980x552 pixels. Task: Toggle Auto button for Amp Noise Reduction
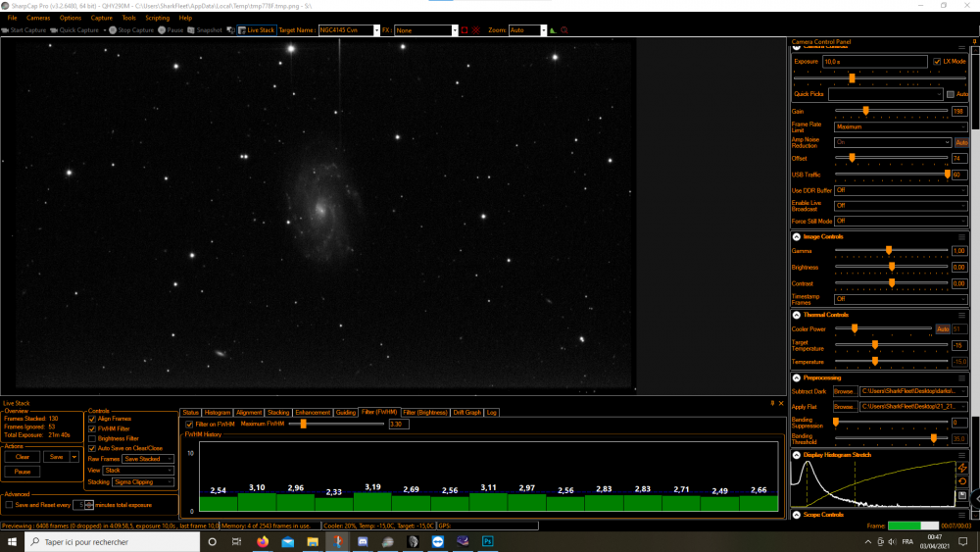pos(961,142)
